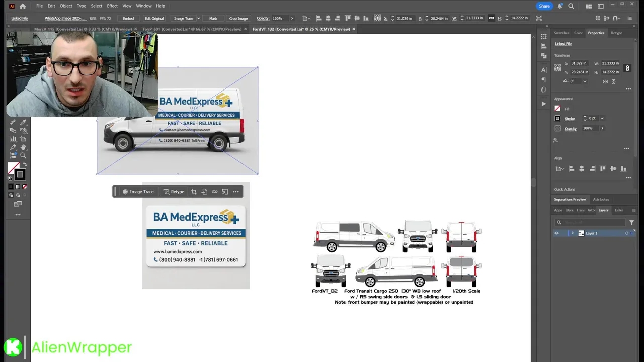The image size is (644, 362).
Task: Open more Align options dots
Action: 628,177
